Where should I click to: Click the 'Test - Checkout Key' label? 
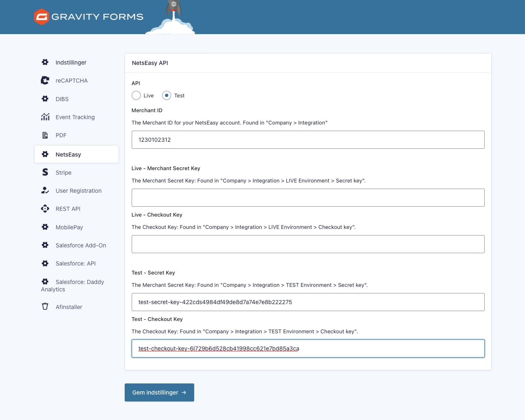click(x=157, y=319)
